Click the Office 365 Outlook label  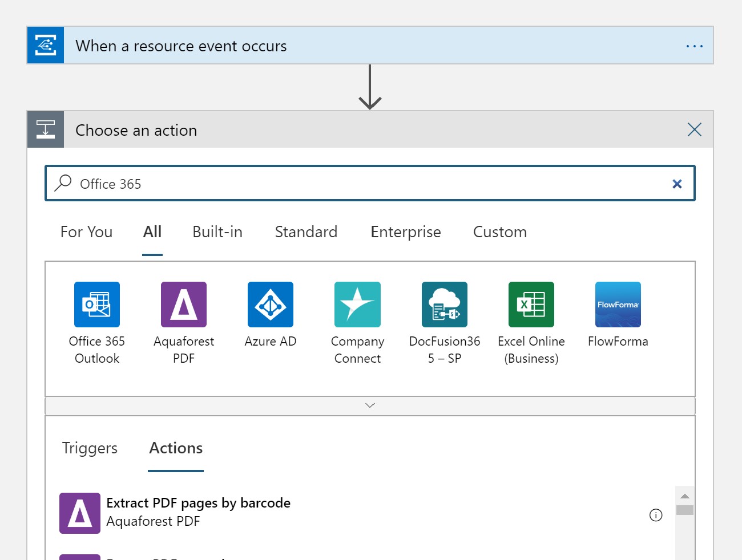(x=97, y=350)
